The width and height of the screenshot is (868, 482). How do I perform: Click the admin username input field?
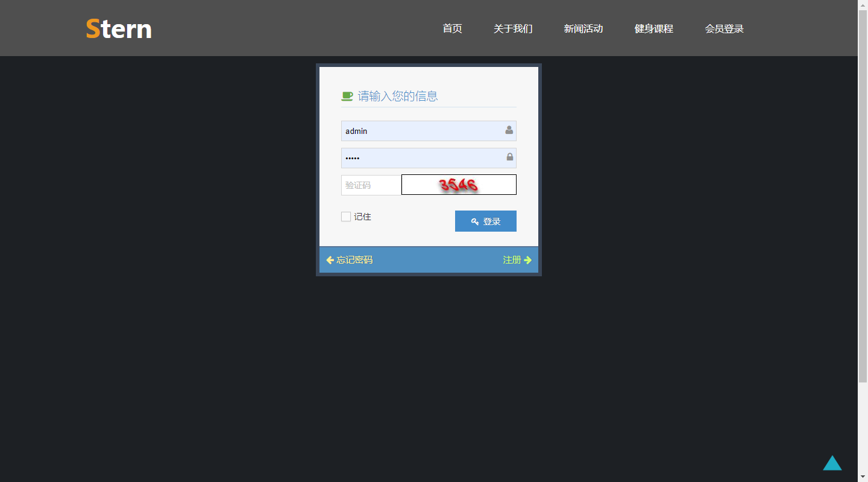(422, 131)
